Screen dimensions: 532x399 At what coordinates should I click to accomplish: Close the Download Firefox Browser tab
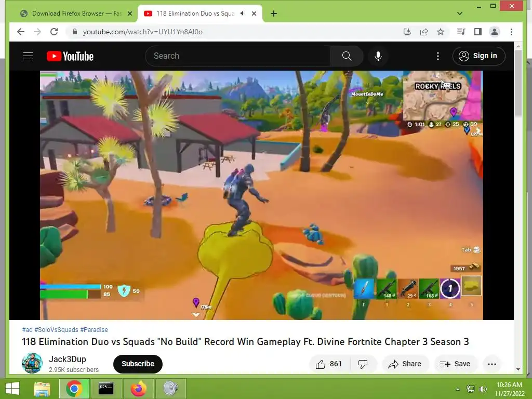click(129, 14)
